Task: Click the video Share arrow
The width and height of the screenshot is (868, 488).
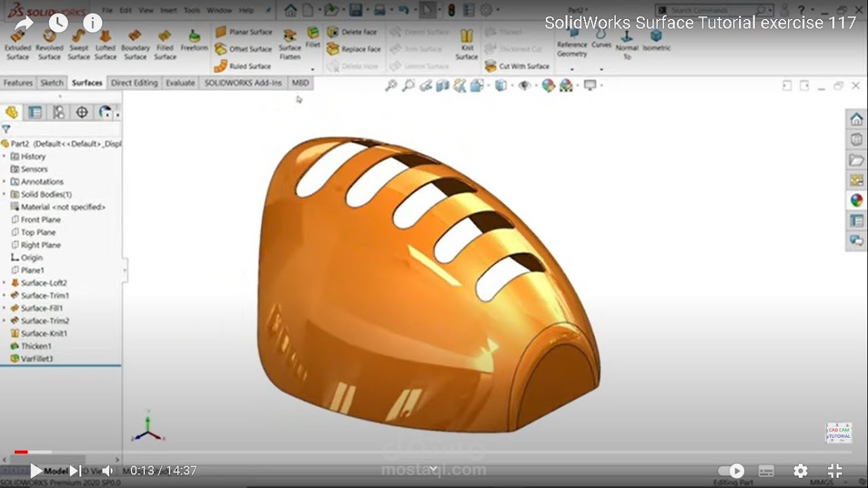Action: click(x=24, y=24)
